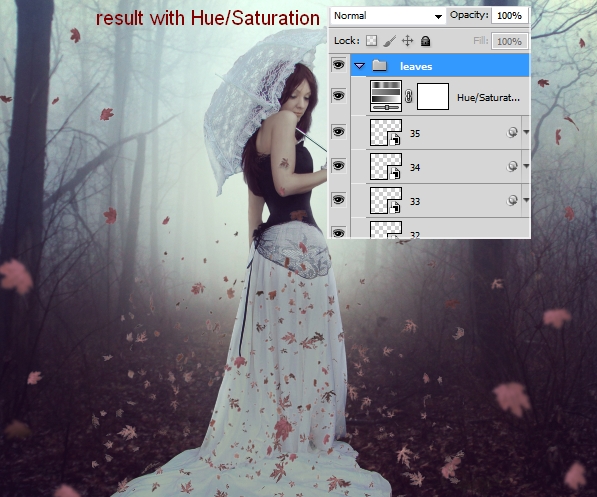The height and width of the screenshot is (497, 597).
Task: Click the smart filter icon on layer 33
Action: tap(512, 200)
